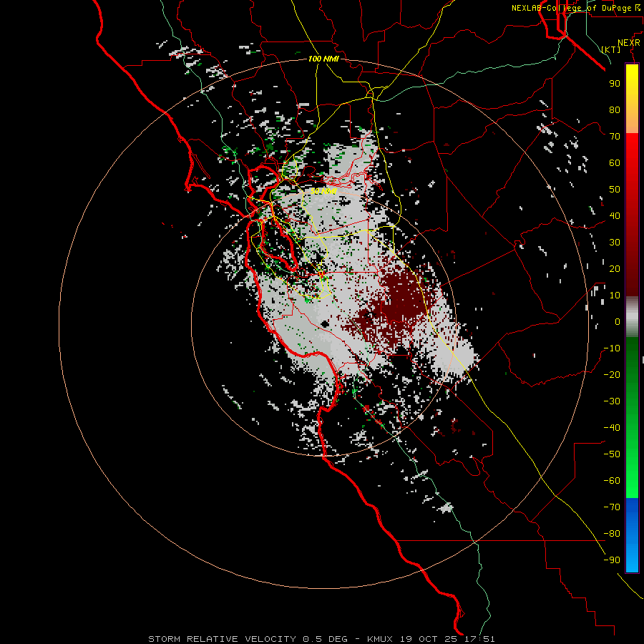Click the 10 value on velocity scale
Image resolution: width=644 pixels, height=644 pixels.
click(615, 296)
